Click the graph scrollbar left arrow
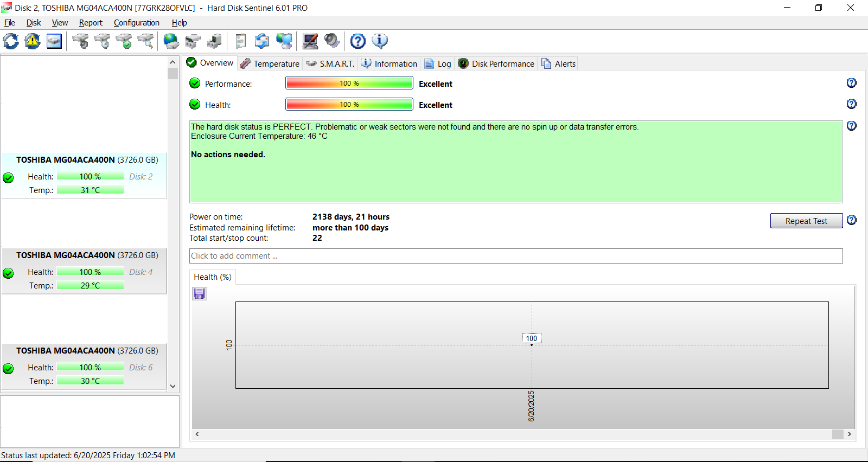Screen dimensions: 868x462 (197, 434)
